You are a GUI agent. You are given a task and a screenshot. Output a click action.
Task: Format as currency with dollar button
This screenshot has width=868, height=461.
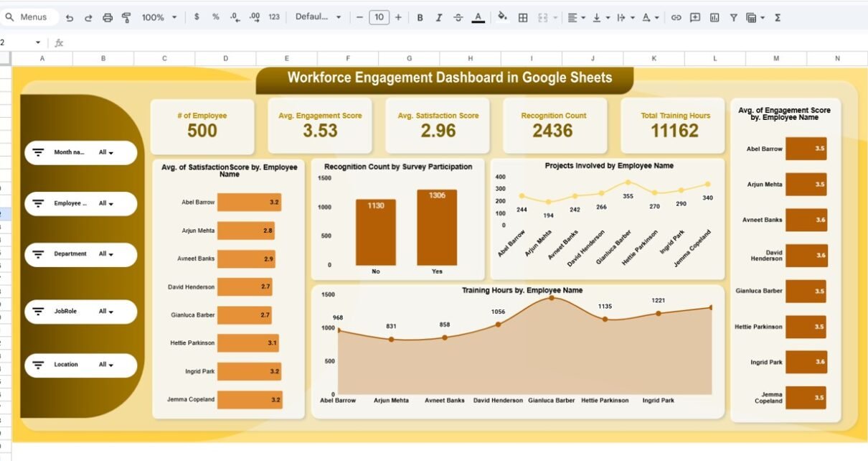(x=197, y=17)
